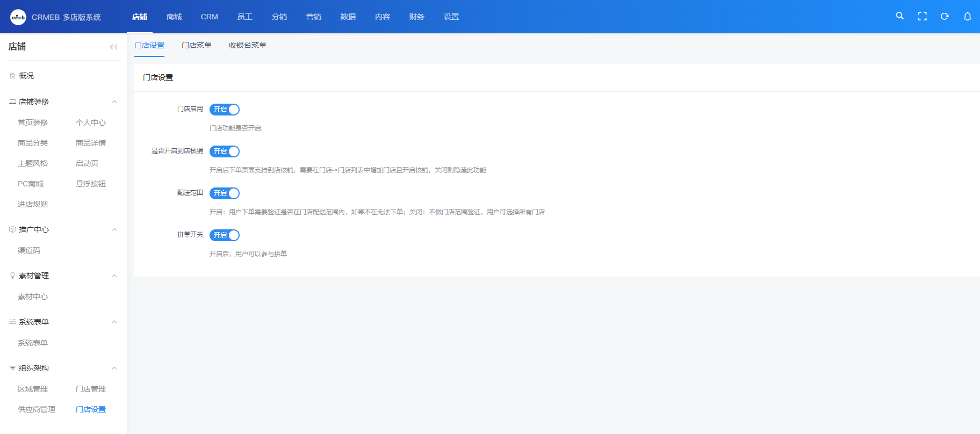Toggle the 门店启用 switch
This screenshot has height=434, width=980.
coord(225,110)
